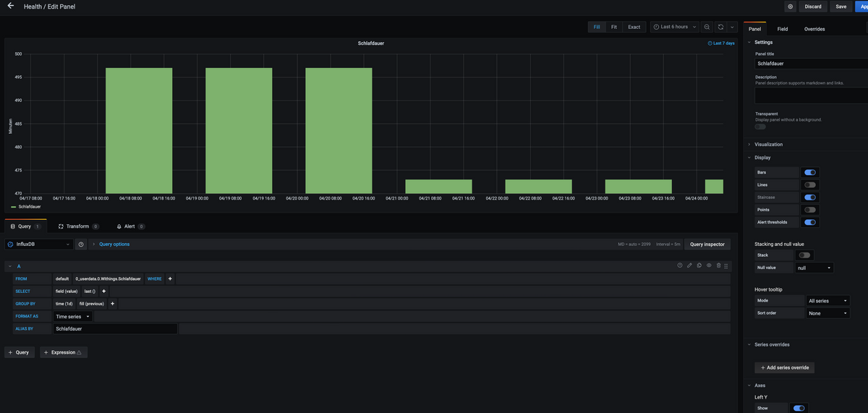Open the Null value dropdown
Image resolution: width=868 pixels, height=413 pixels.
[x=814, y=268]
